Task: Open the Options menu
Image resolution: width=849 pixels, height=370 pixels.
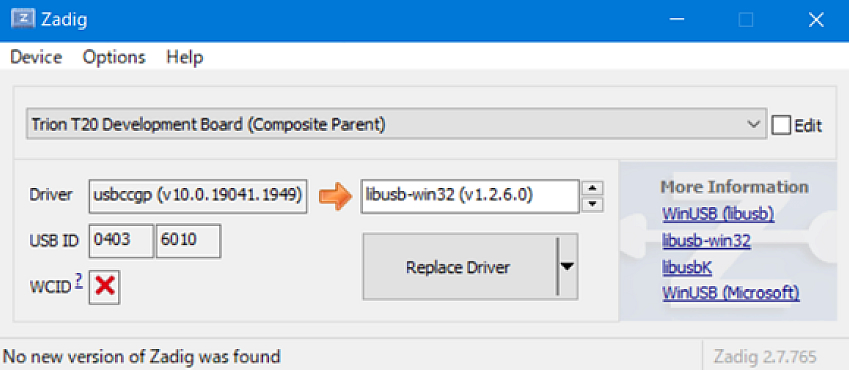Action: (114, 57)
